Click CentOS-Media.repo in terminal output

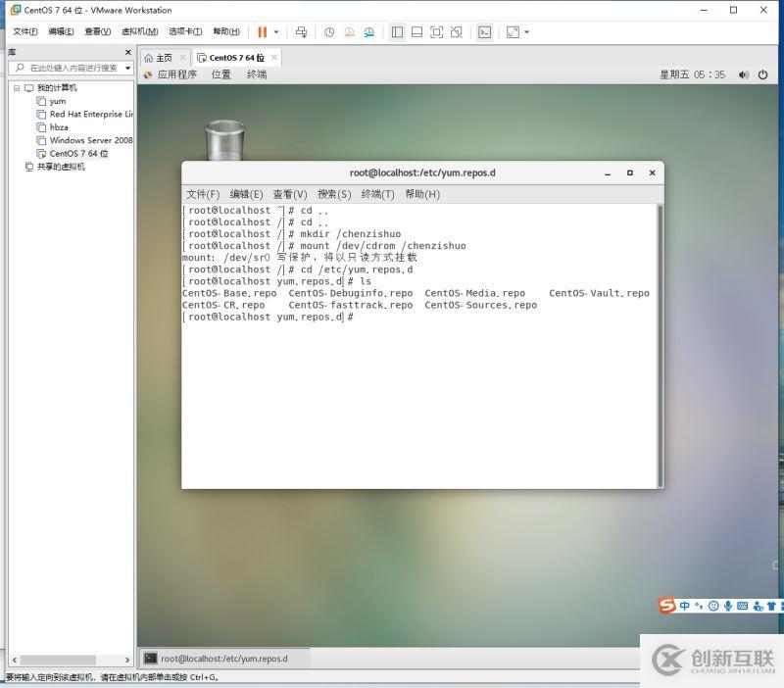[x=474, y=293]
